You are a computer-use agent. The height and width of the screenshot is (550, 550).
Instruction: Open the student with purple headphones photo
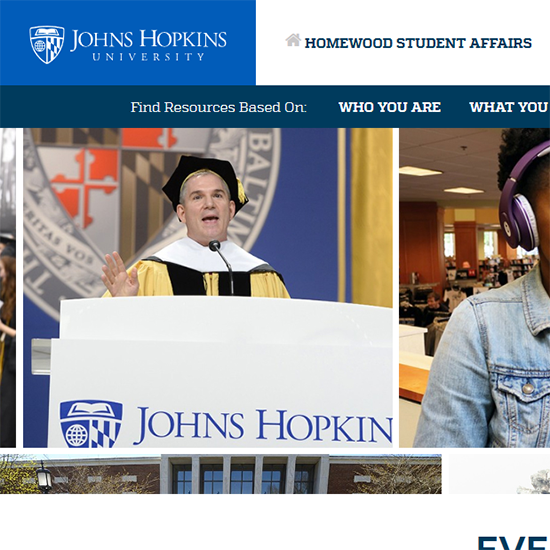point(475,288)
